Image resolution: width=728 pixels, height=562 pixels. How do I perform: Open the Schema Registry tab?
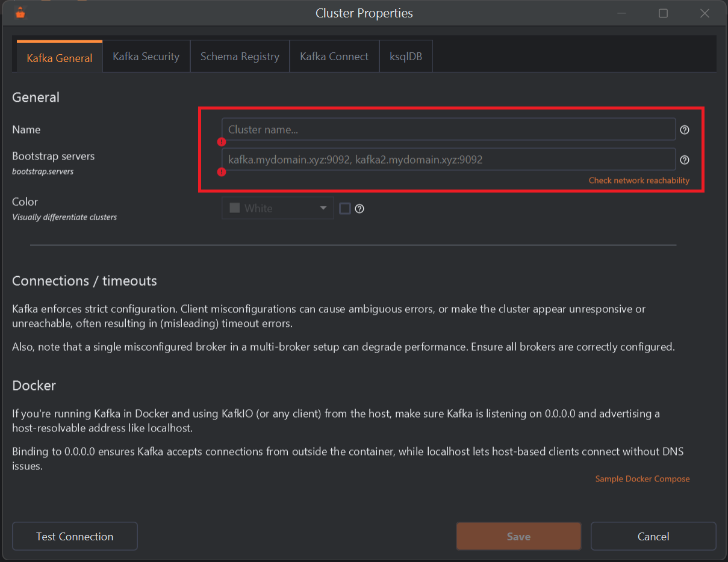[x=240, y=57]
